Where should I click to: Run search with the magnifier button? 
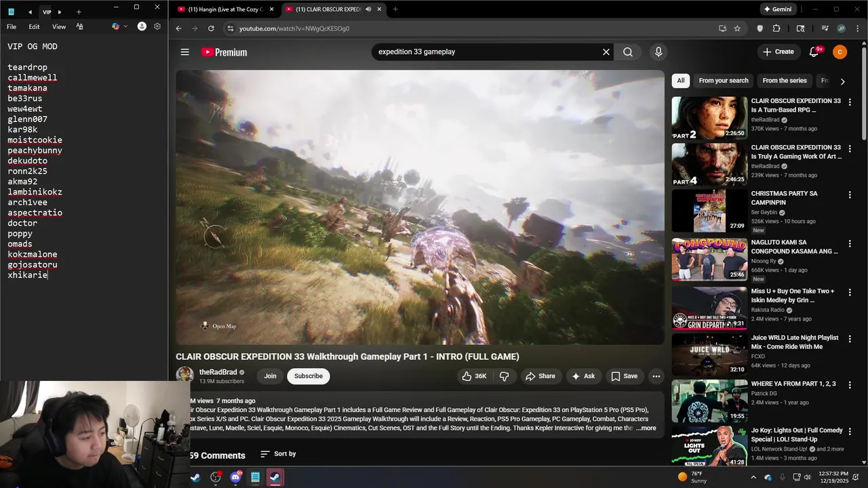click(628, 52)
